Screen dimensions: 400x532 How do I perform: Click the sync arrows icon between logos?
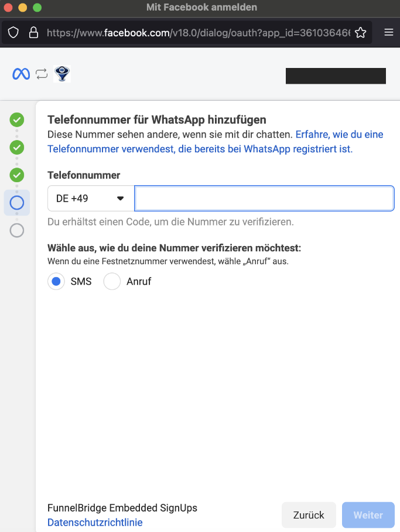pyautogui.click(x=41, y=74)
